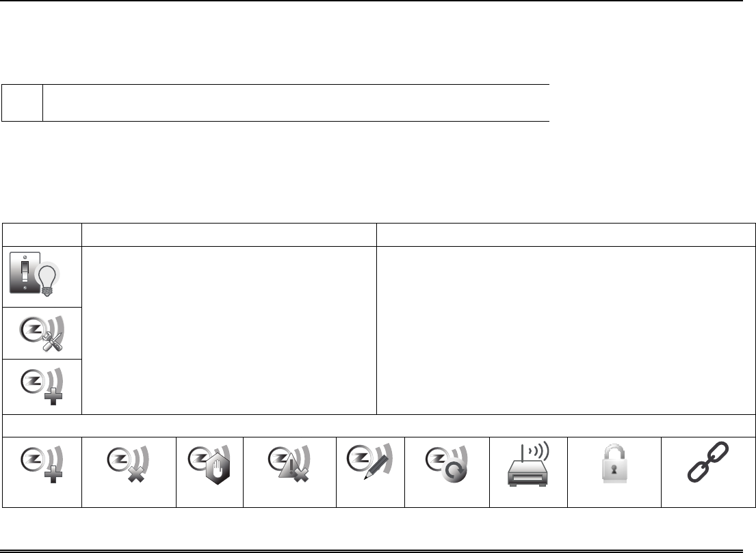Click the Z-Wave remove device X icon

point(128,464)
